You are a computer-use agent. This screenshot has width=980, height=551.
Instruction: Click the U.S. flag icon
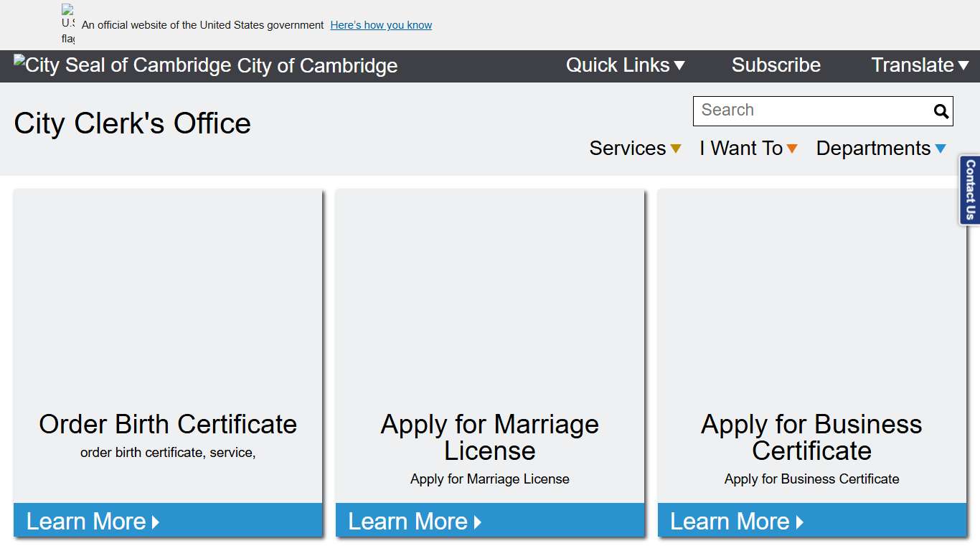point(67,24)
